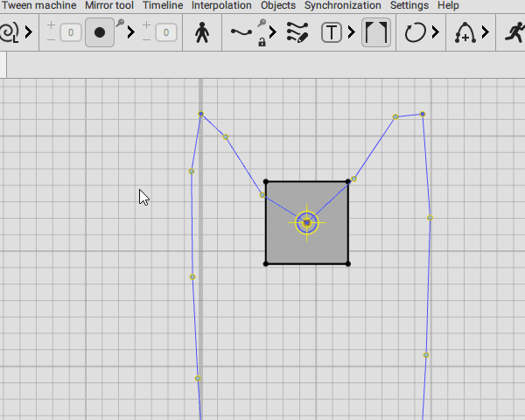
Task: Toggle the highlighted bracket shape tool
Action: click(x=376, y=33)
